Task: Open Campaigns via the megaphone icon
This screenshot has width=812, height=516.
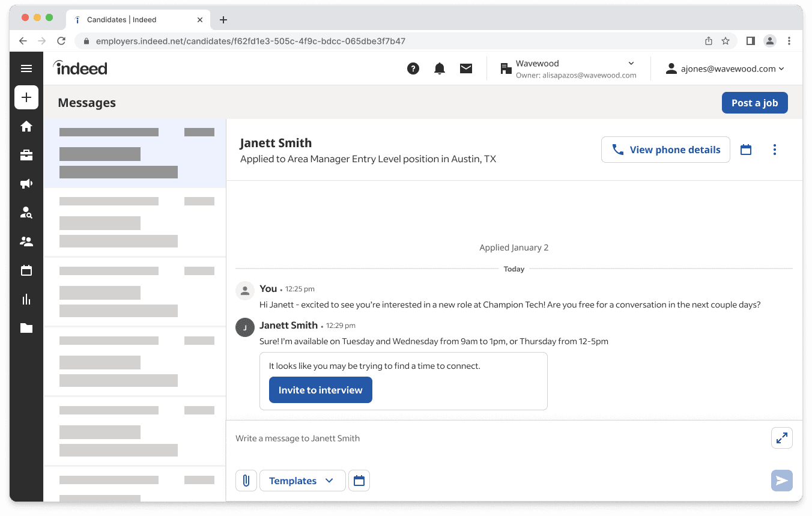Action: pyautogui.click(x=26, y=184)
